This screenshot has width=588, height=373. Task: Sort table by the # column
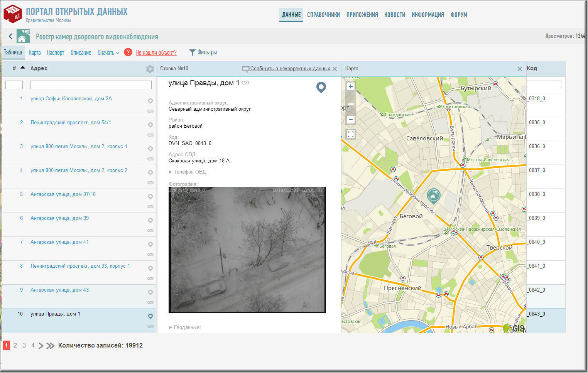tap(14, 68)
